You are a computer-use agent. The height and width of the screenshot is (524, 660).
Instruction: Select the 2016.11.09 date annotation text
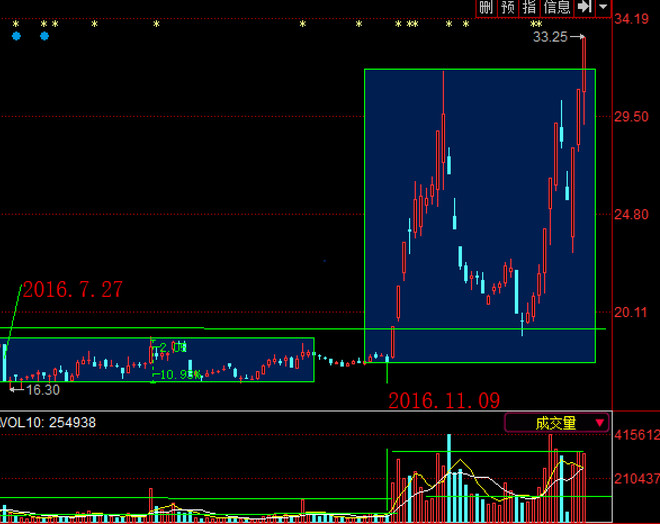tap(443, 400)
